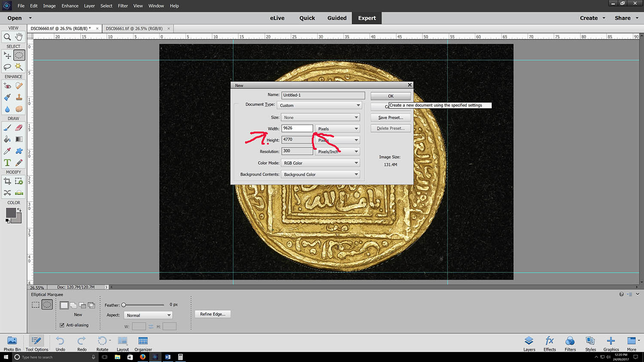This screenshot has height=362, width=644.
Task: Open the Color Mode dropdown
Action: [x=320, y=163]
